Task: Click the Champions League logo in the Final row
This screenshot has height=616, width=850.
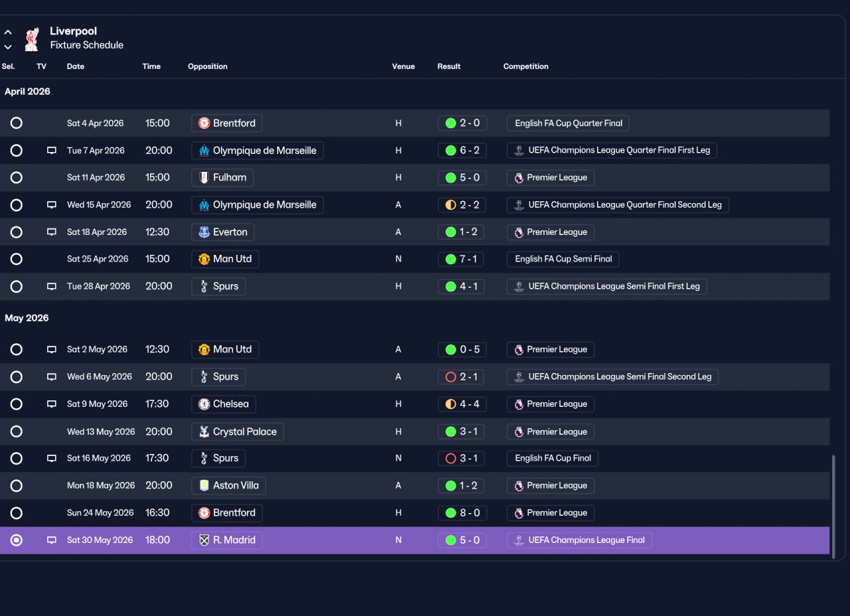Action: point(519,540)
